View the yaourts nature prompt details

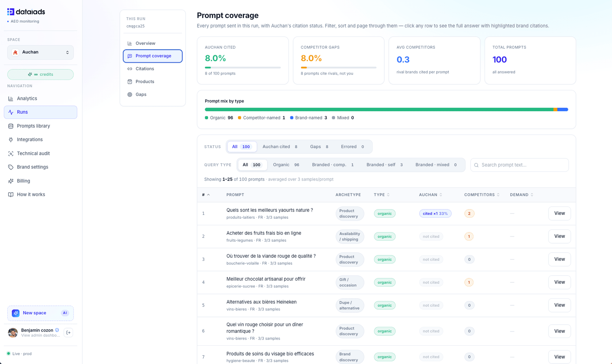[x=560, y=213]
